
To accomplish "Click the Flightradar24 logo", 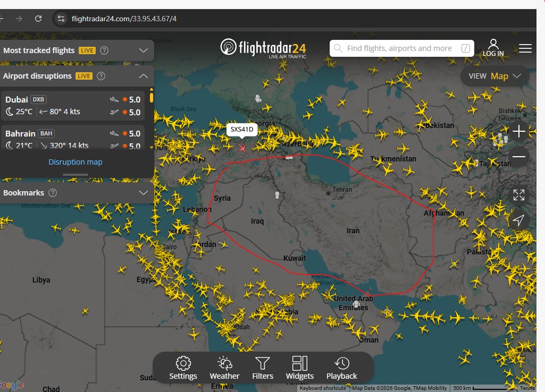I will tap(263, 48).
